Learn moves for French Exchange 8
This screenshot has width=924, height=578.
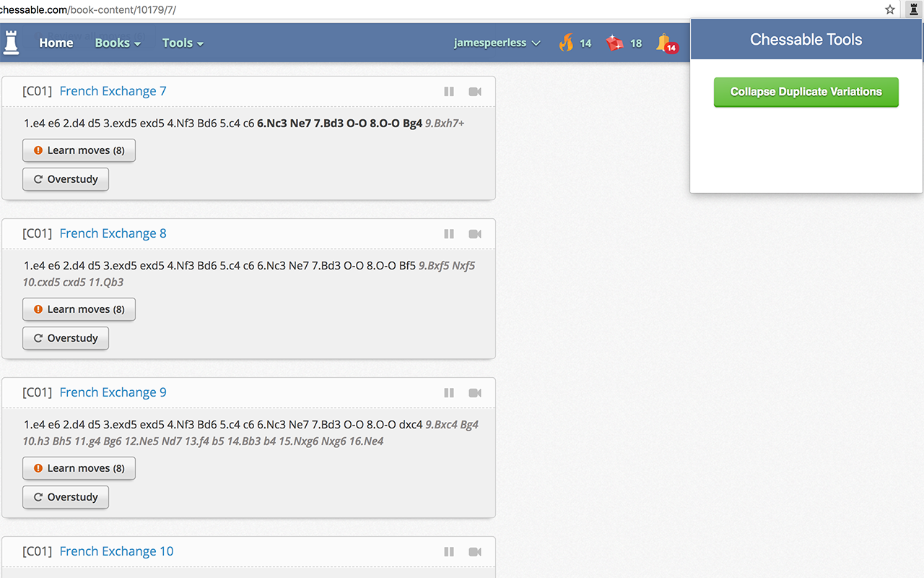click(x=79, y=309)
